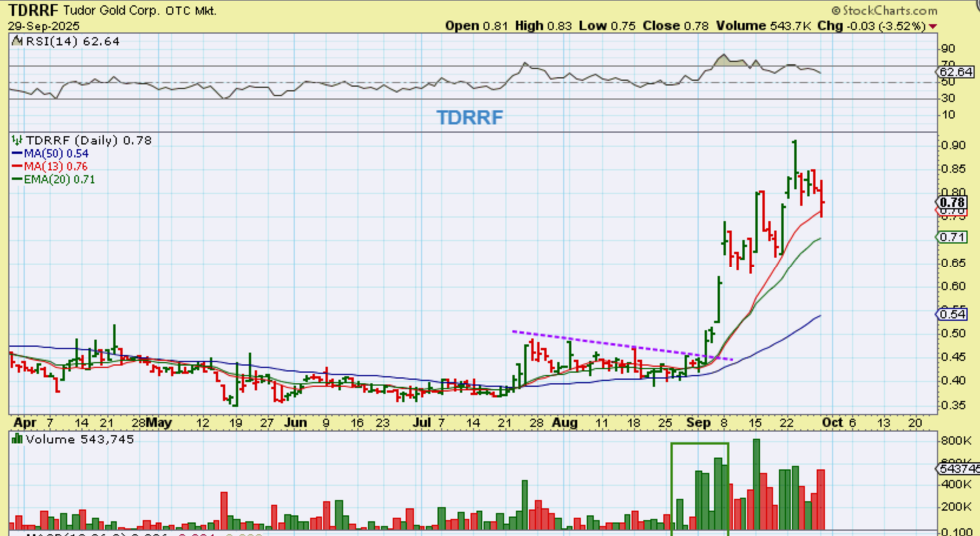This screenshot has width=980, height=536.
Task: Click the 0.65 price axis label
Action: click(953, 263)
